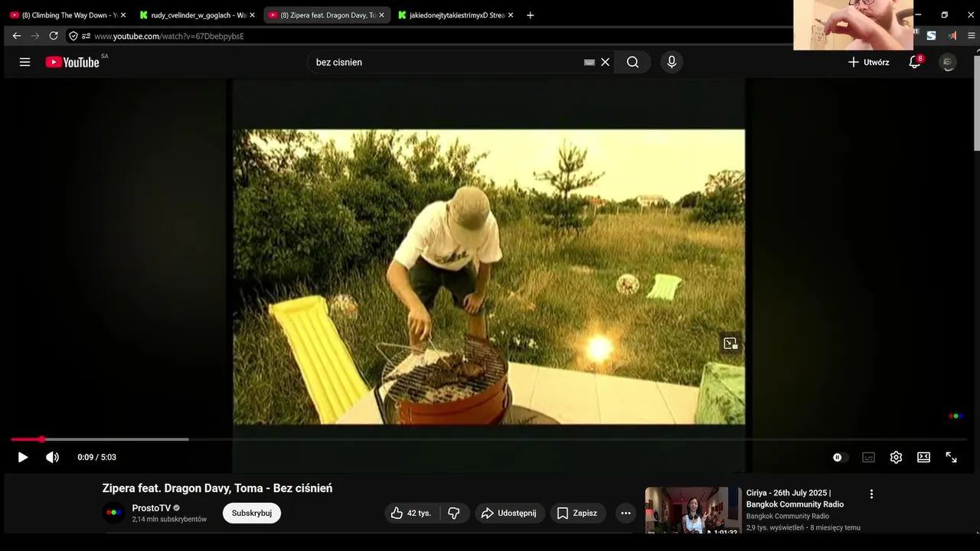Image resolution: width=980 pixels, height=551 pixels.
Task: Mute the video volume
Action: pos(52,457)
